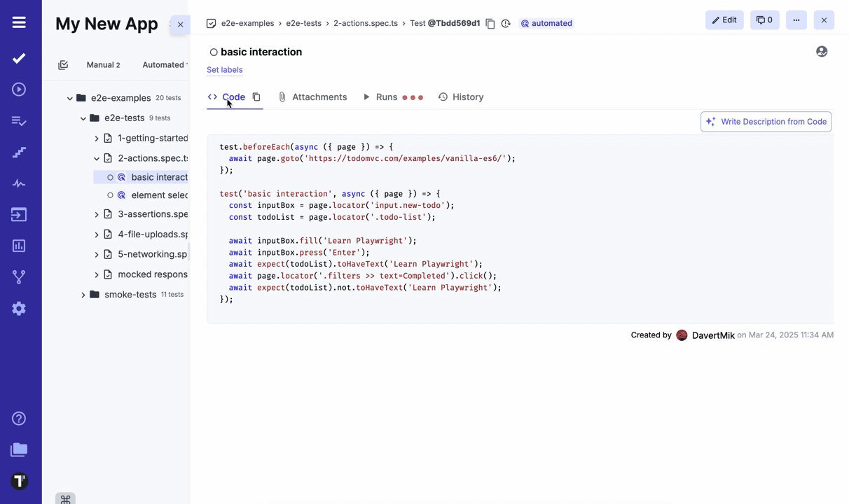Collapse the e2e-examples folder
This screenshot has height=504, width=849.
69,99
